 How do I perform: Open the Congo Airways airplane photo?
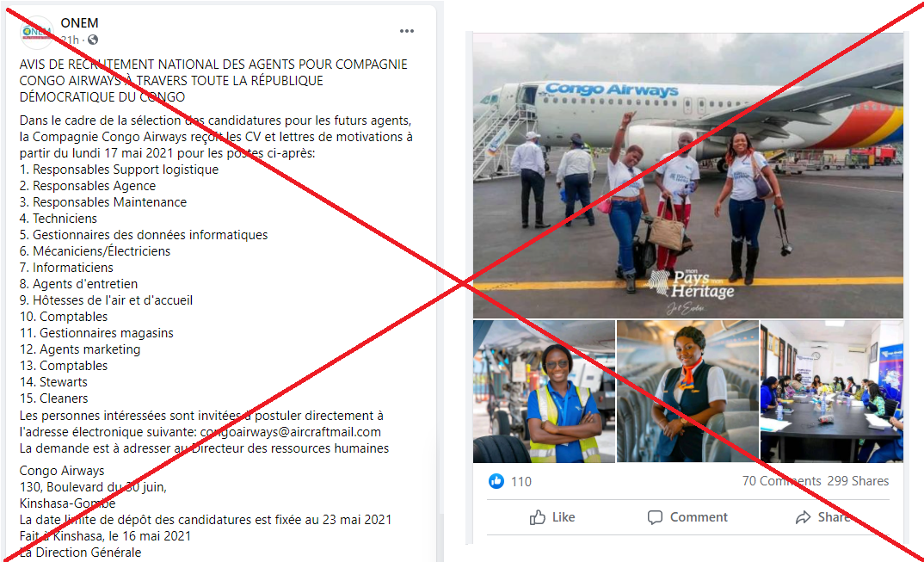687,176
